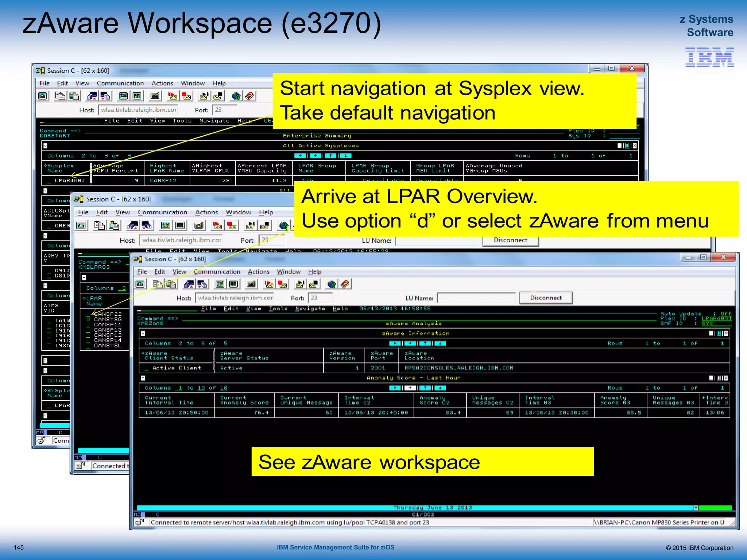
Task: Focus Command line in zAware Analysis screen
Action: tap(419, 319)
